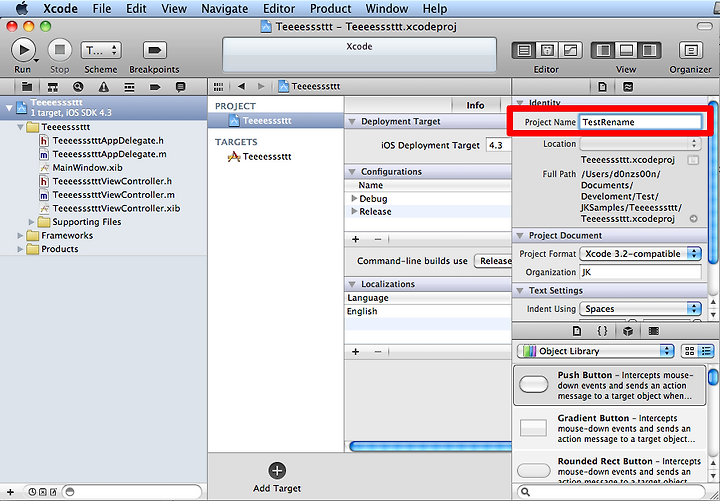Show the Code Snippet library
The width and height of the screenshot is (720, 501).
602,331
